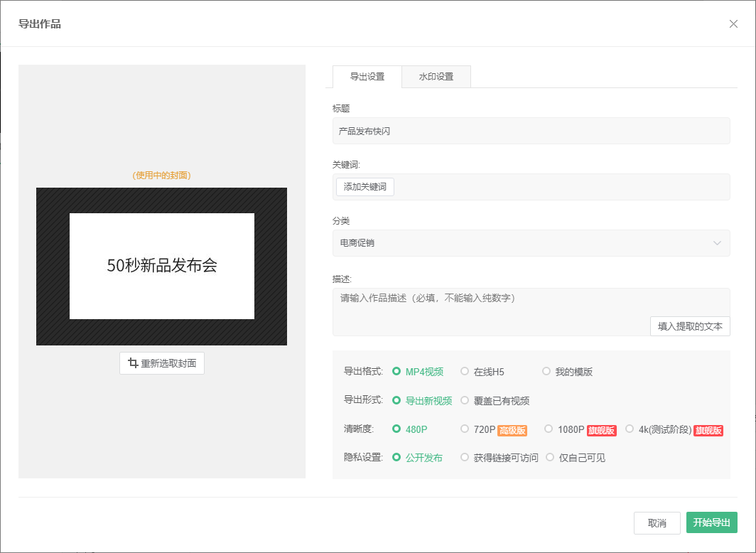The image size is (756, 553).
Task: Click the 添加关键词 button
Action: coord(365,187)
